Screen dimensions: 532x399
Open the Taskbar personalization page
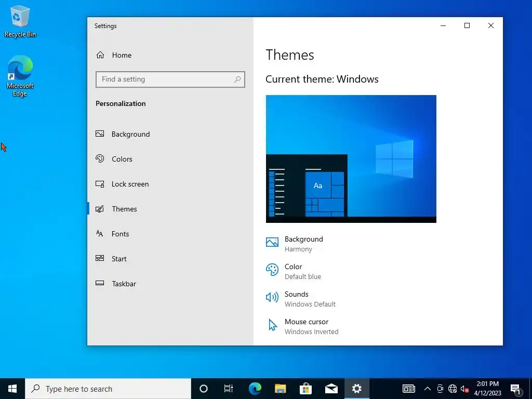(170, 284)
